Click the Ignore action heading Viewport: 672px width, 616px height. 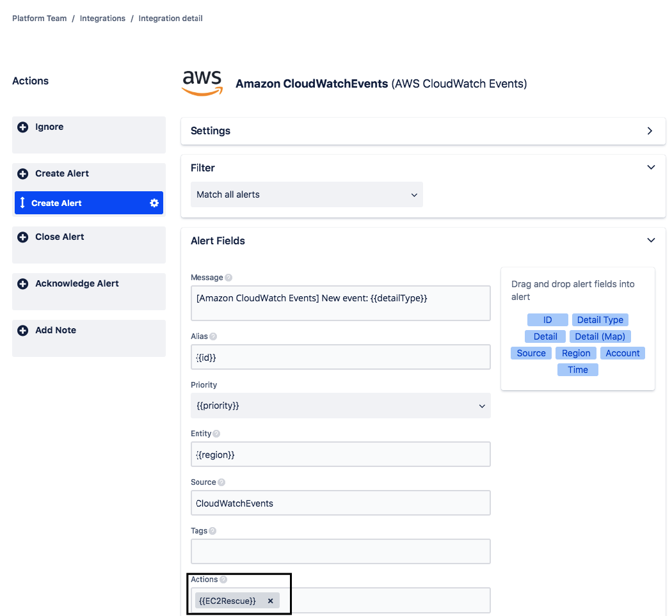click(x=49, y=127)
